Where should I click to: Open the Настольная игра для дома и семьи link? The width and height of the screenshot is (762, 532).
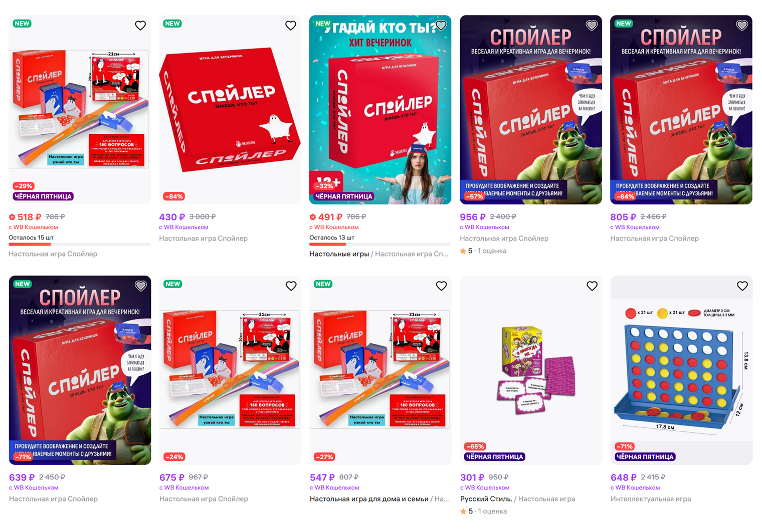click(369, 499)
